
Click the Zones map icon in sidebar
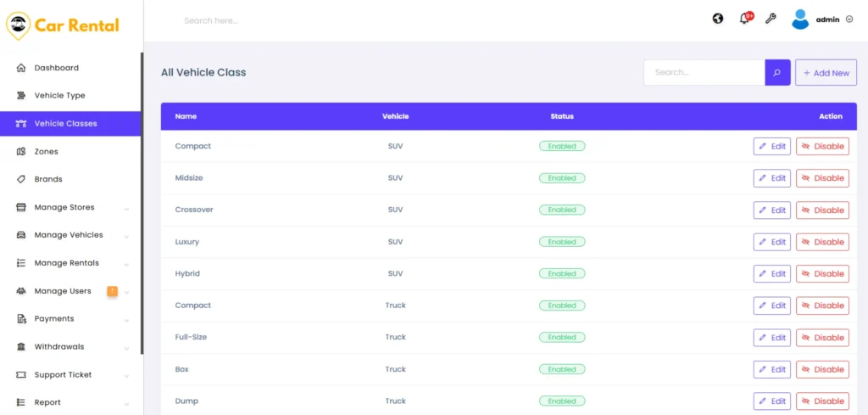[x=21, y=152]
